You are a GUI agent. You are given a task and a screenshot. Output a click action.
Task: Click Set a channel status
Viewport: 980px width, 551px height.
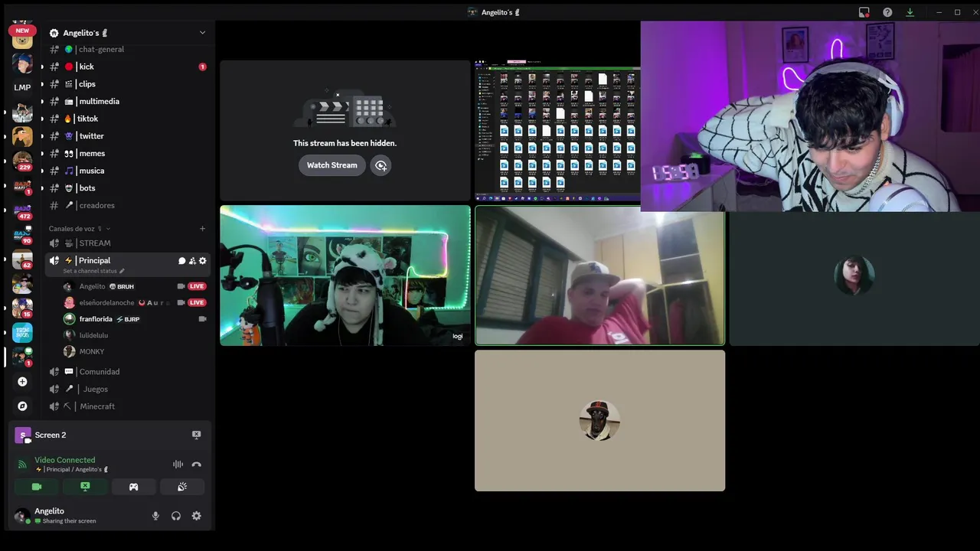[90, 271]
